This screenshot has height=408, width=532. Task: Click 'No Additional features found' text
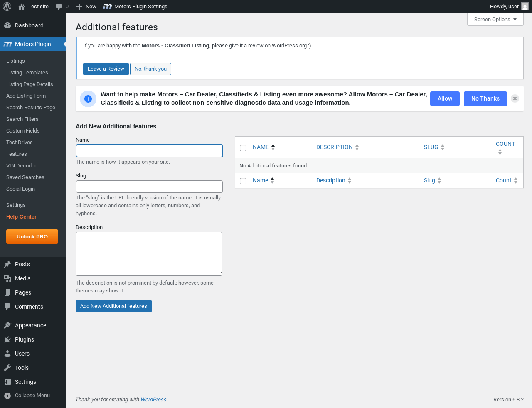coord(273,166)
